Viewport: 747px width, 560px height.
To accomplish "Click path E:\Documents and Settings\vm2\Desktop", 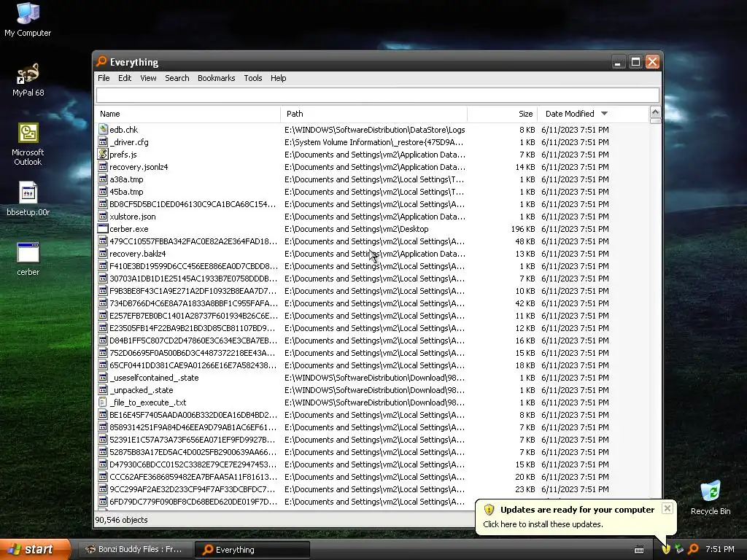I will 356,228.
